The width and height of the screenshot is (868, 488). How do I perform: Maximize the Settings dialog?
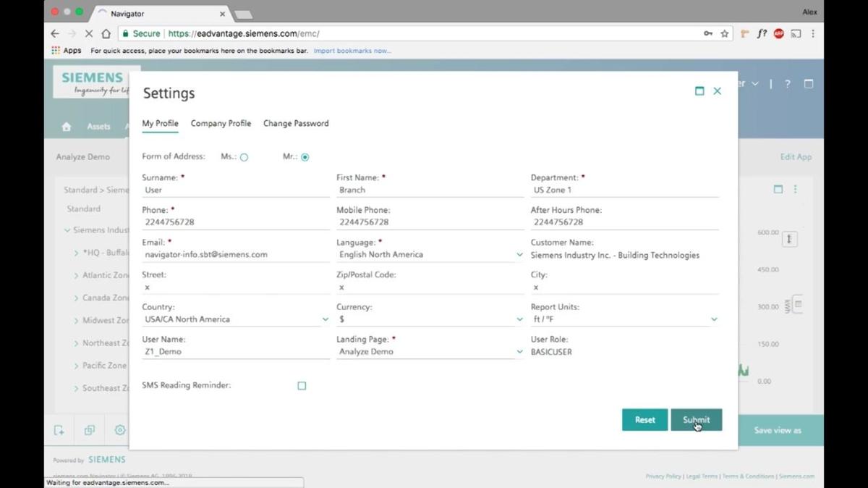(x=699, y=91)
